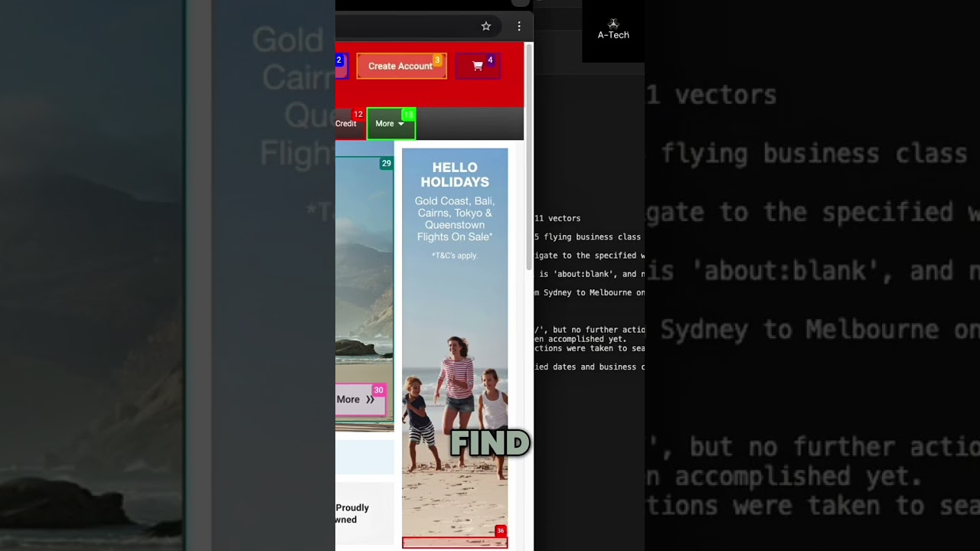Bookmark the page with the star icon
This screenshot has width=980, height=551.
click(485, 26)
